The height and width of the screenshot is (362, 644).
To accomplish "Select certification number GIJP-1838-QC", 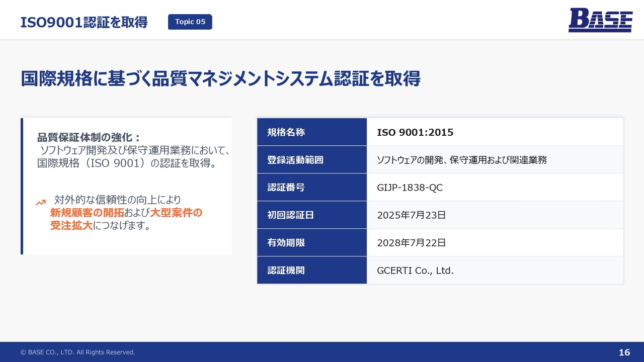I will click(x=410, y=188).
